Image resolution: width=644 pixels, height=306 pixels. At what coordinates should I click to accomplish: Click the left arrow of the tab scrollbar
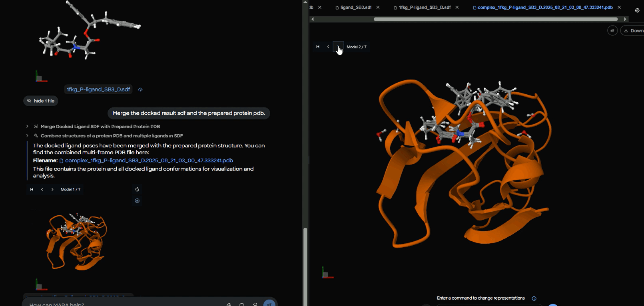click(x=312, y=19)
